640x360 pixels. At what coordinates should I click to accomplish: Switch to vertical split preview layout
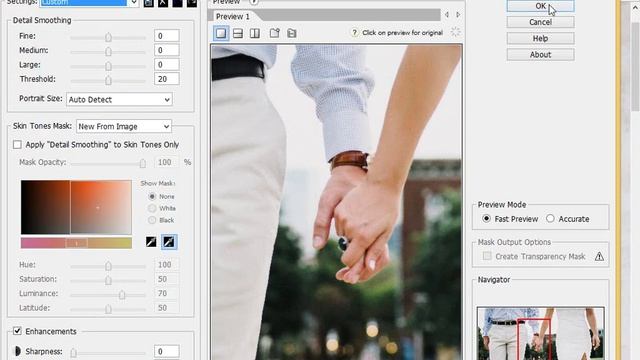click(255, 33)
